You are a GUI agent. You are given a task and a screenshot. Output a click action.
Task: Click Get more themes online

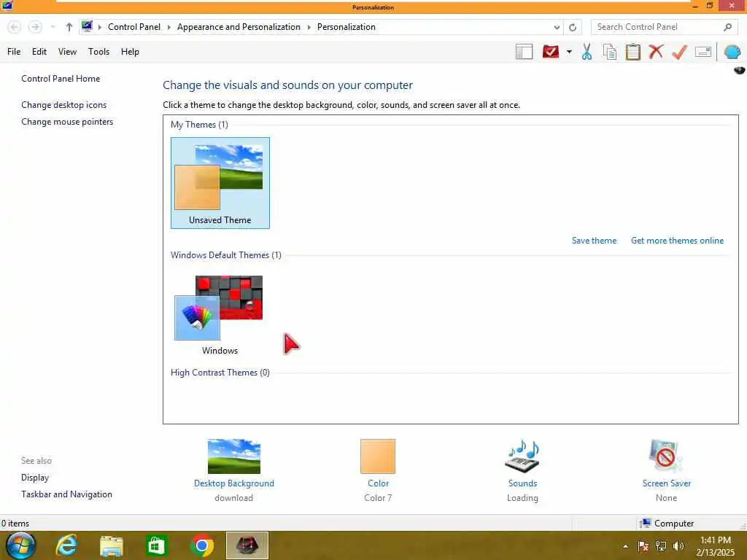677,241
